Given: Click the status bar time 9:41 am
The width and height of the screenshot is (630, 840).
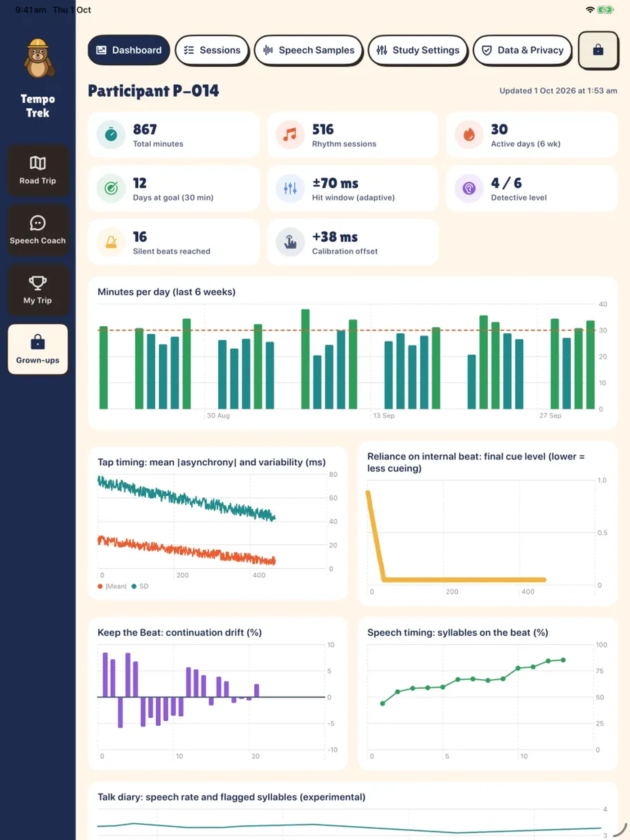Looking at the screenshot, I should 31,10.
